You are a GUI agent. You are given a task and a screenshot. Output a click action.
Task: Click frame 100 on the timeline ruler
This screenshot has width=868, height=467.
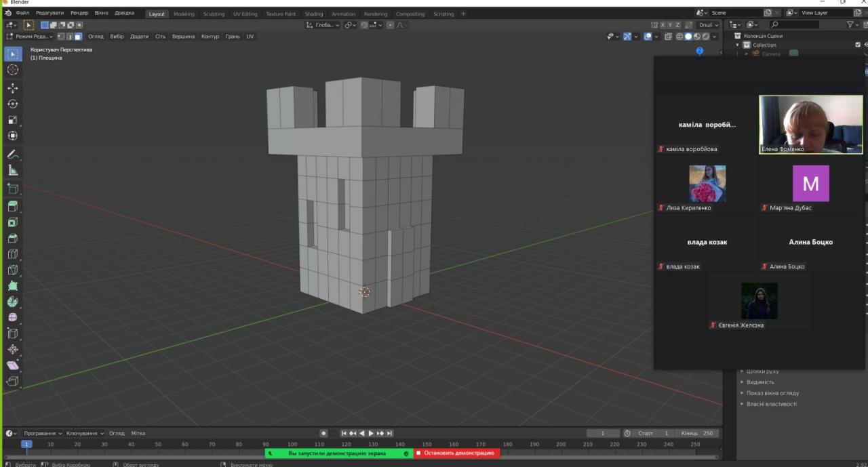pyautogui.click(x=292, y=445)
